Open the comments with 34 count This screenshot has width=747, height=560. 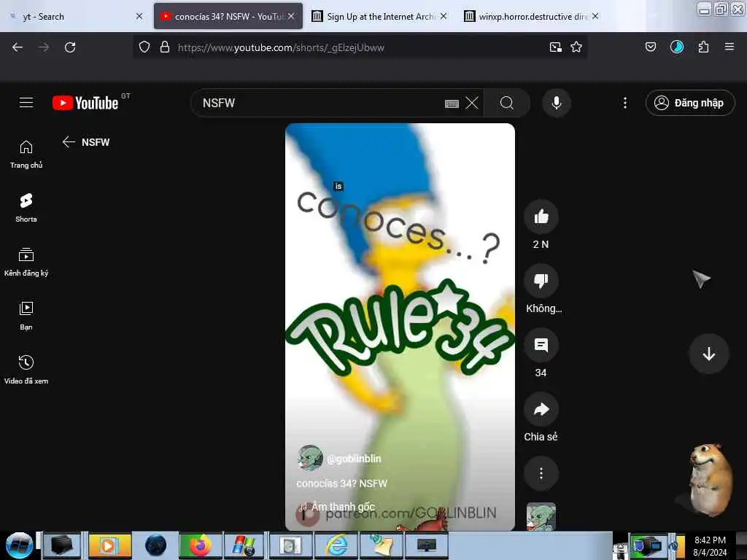pyautogui.click(x=541, y=345)
